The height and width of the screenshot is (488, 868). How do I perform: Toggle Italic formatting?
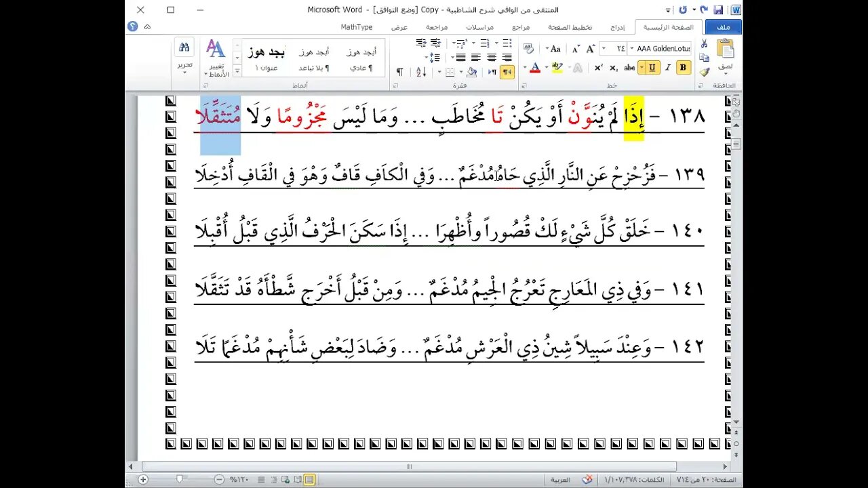[667, 67]
